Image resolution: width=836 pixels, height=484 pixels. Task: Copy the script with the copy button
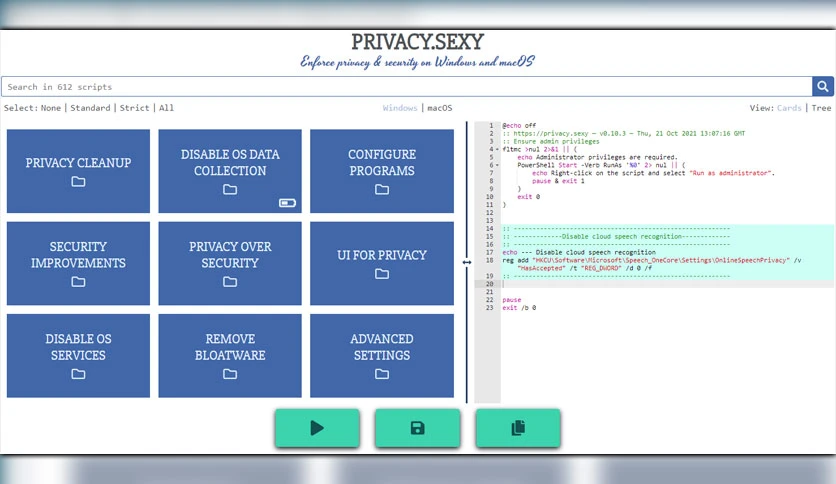(518, 428)
